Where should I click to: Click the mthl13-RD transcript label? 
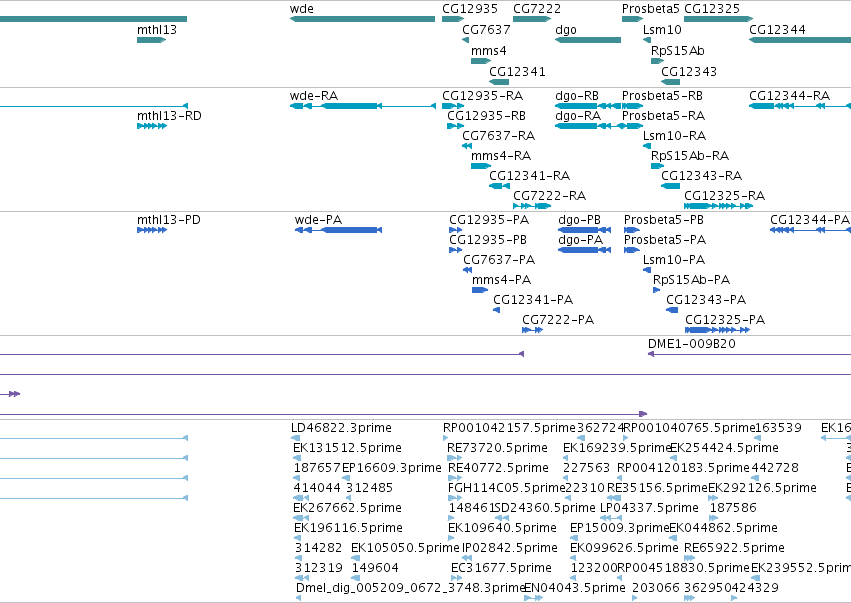pyautogui.click(x=169, y=116)
